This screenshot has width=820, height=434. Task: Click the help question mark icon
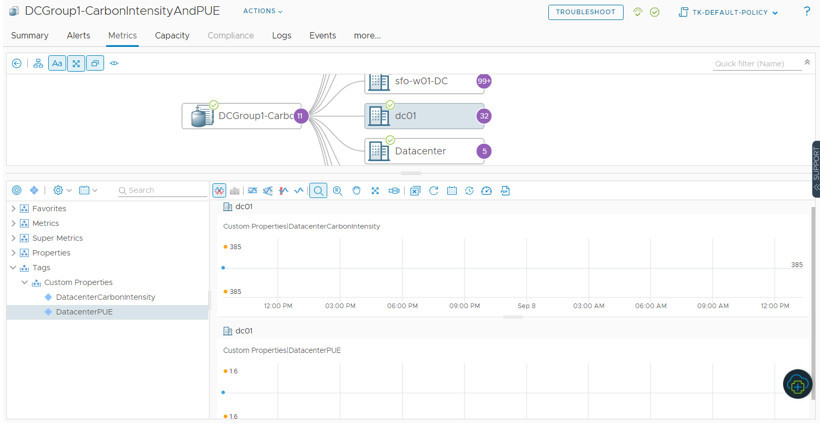tap(806, 12)
